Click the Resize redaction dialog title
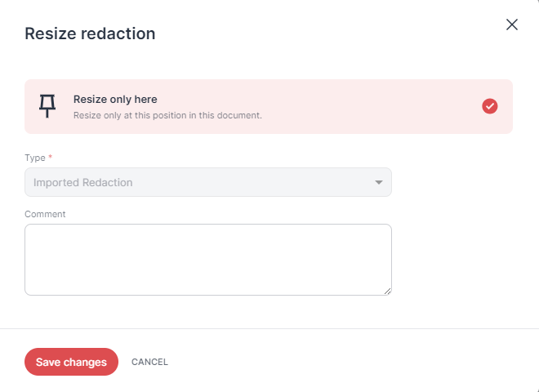Screen dimensions: 539x392 pyautogui.click(x=90, y=33)
